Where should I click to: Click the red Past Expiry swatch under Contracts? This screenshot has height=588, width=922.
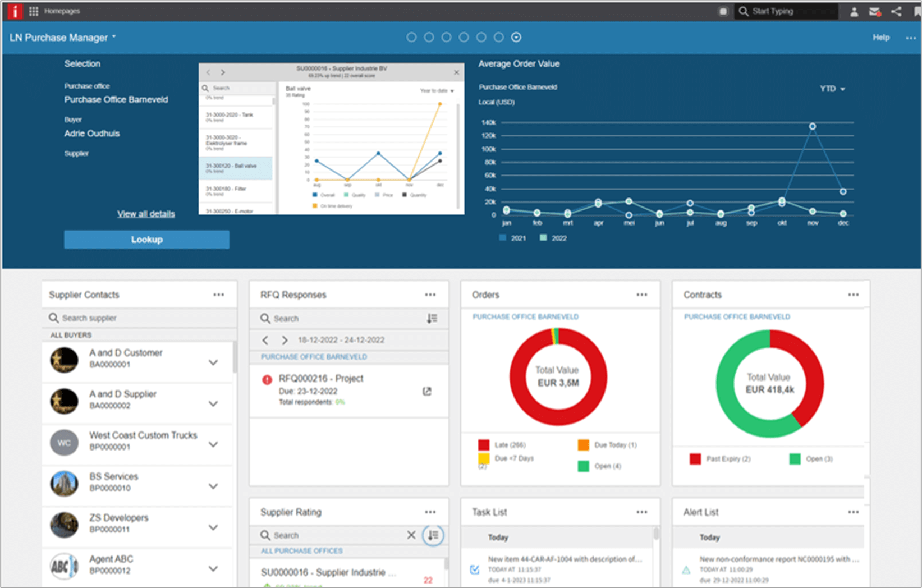[x=695, y=458]
